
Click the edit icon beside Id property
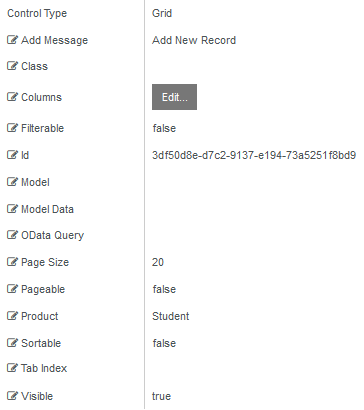click(12, 155)
